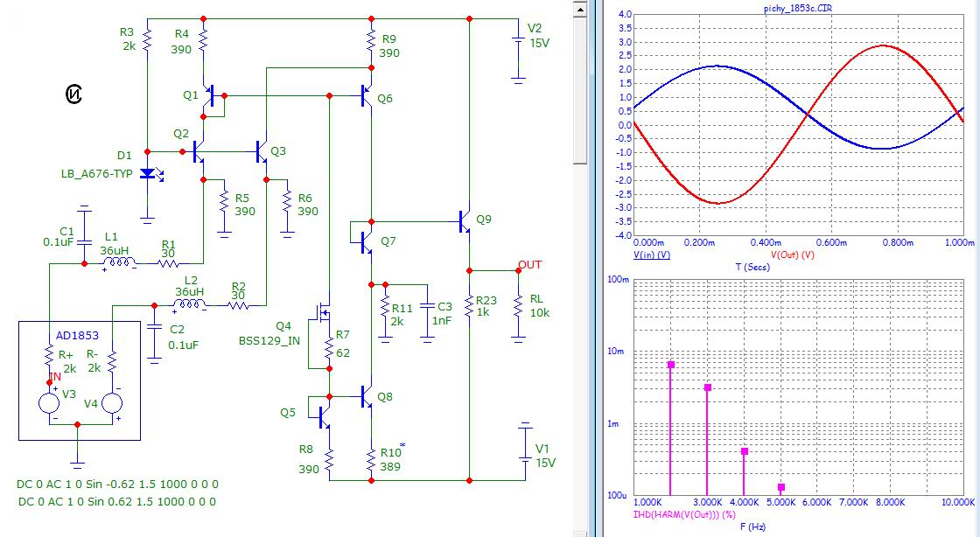Screen dimensions: 980x537
Task: Click the V3 voltage source circle
Action: tap(49, 402)
